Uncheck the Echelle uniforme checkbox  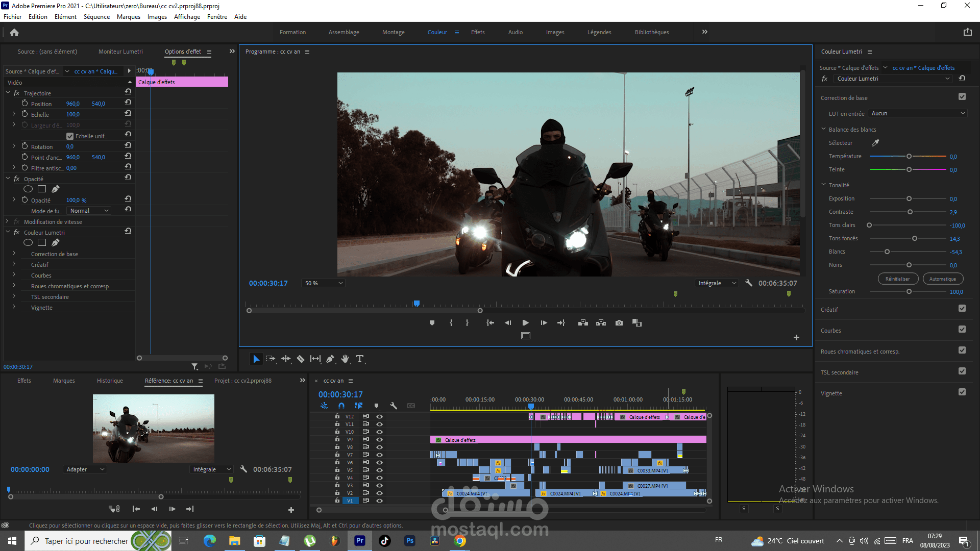click(70, 136)
